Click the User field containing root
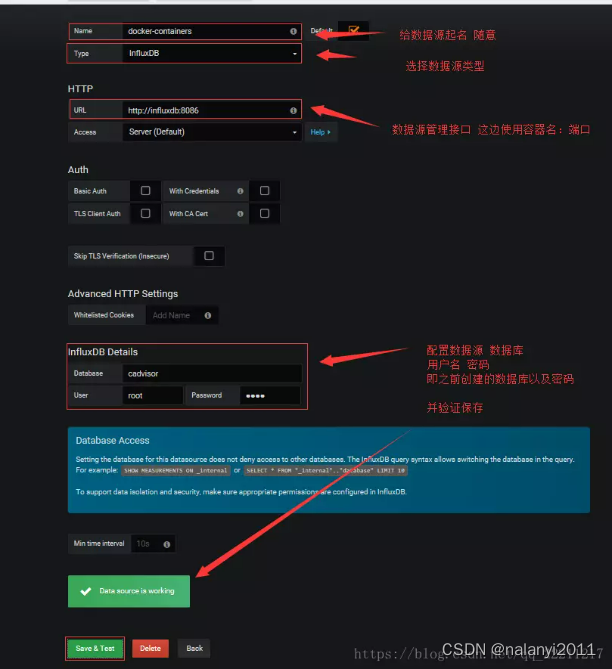The width and height of the screenshot is (612, 669). [x=153, y=396]
